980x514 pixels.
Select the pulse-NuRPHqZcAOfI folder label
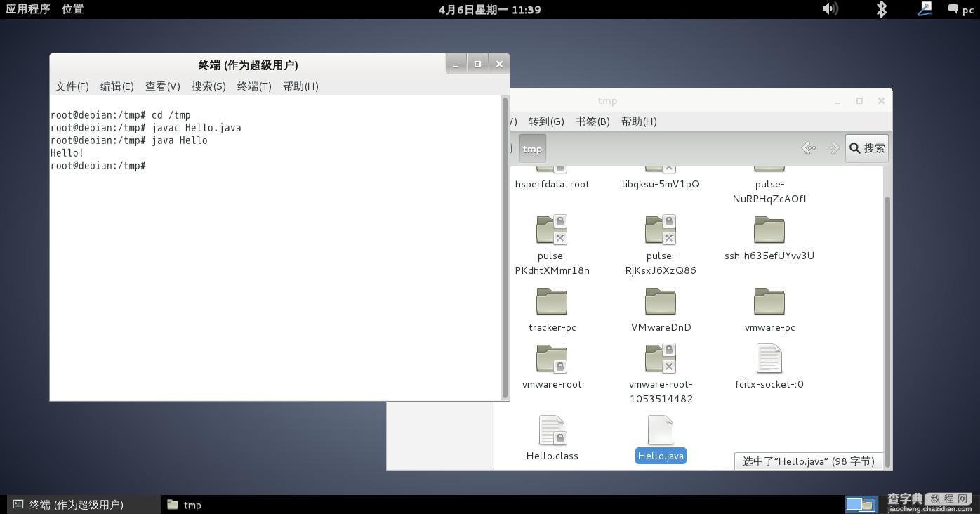pos(769,191)
